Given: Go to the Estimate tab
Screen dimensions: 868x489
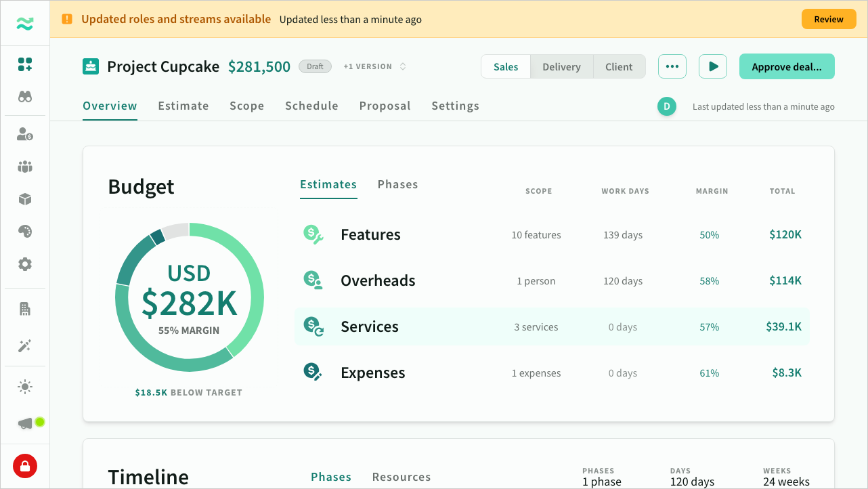Looking at the screenshot, I should [183, 106].
